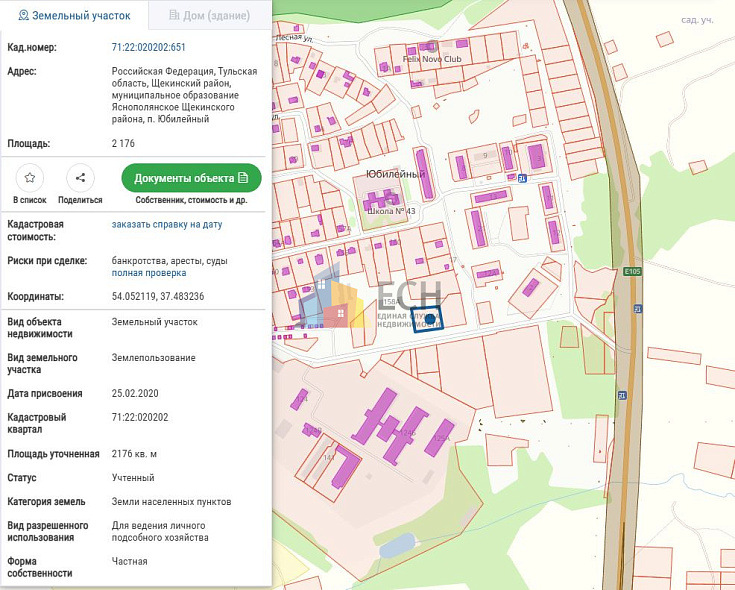Open cadastral number link 71:22:020202:651

pos(149,47)
